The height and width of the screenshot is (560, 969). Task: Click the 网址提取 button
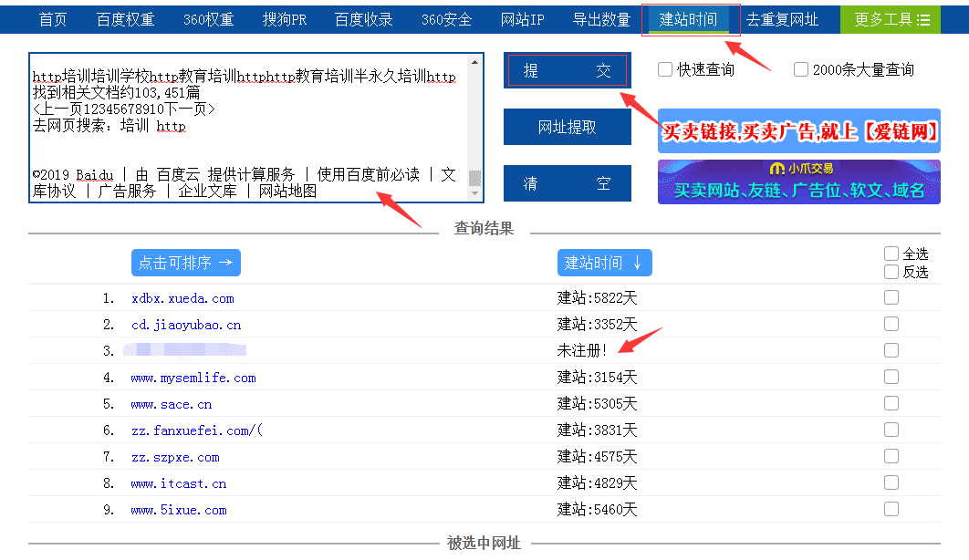[x=568, y=127]
